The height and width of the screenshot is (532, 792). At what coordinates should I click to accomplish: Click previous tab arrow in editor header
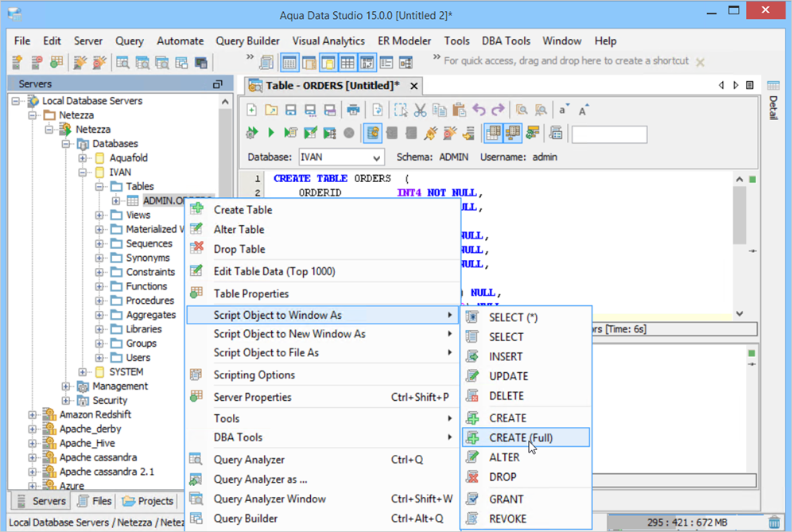pos(721,85)
